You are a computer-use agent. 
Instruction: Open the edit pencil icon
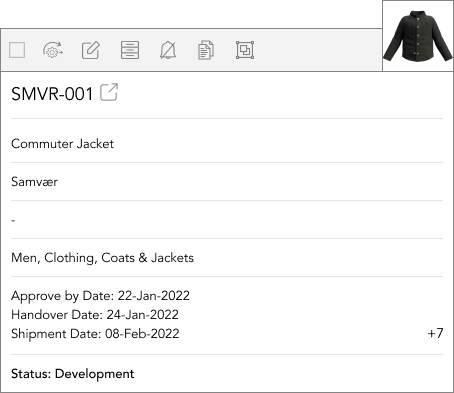[x=91, y=50]
